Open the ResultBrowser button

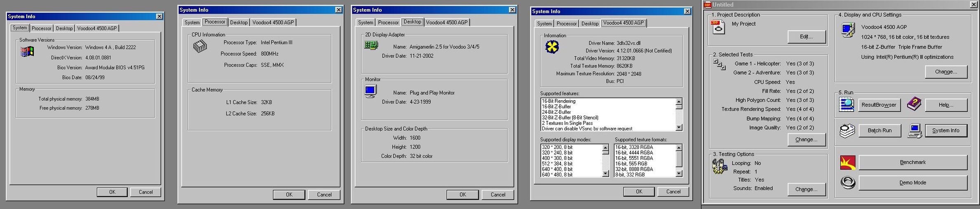pyautogui.click(x=879, y=105)
